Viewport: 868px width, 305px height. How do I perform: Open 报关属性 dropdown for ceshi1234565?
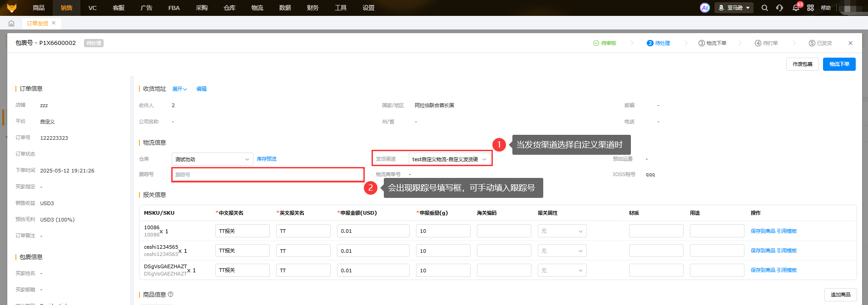(562, 251)
